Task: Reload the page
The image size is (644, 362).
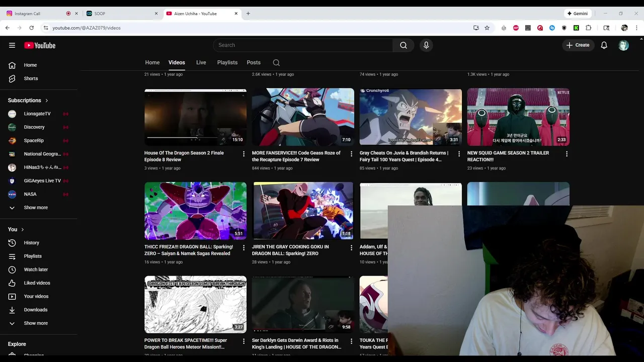Action: click(x=31, y=28)
